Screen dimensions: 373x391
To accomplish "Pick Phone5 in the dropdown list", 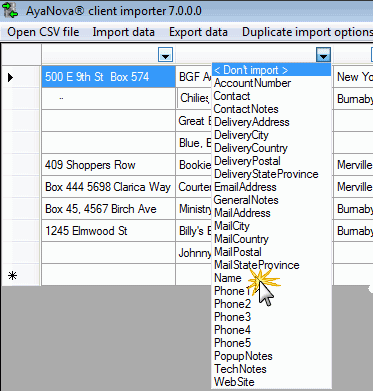I will click(x=271, y=343).
